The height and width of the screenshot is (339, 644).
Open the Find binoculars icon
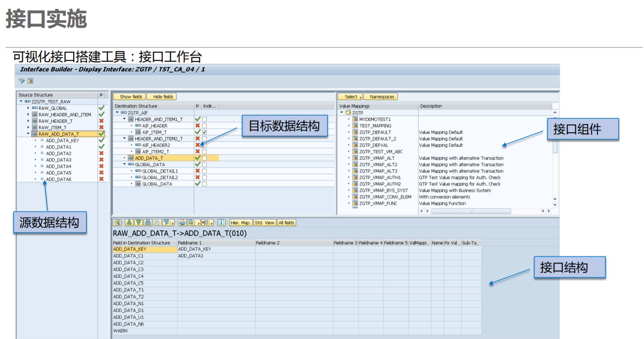click(148, 223)
